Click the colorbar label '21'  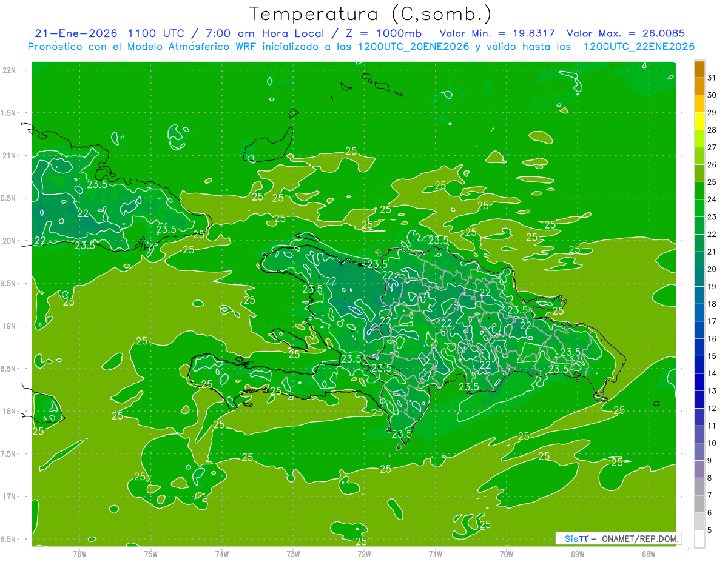point(712,252)
